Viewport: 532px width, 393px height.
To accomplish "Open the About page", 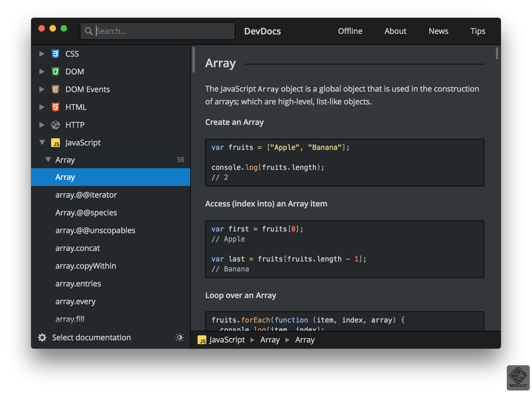I will [395, 31].
